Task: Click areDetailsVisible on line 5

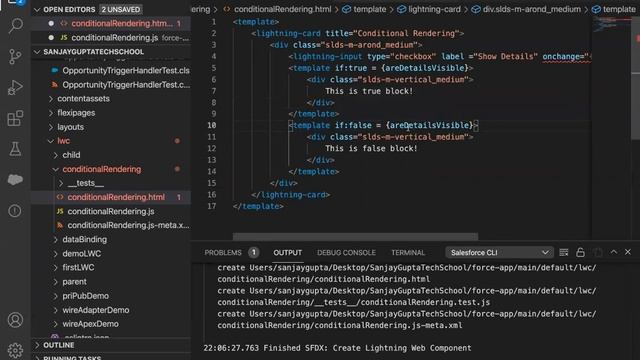Action: [x=425, y=68]
